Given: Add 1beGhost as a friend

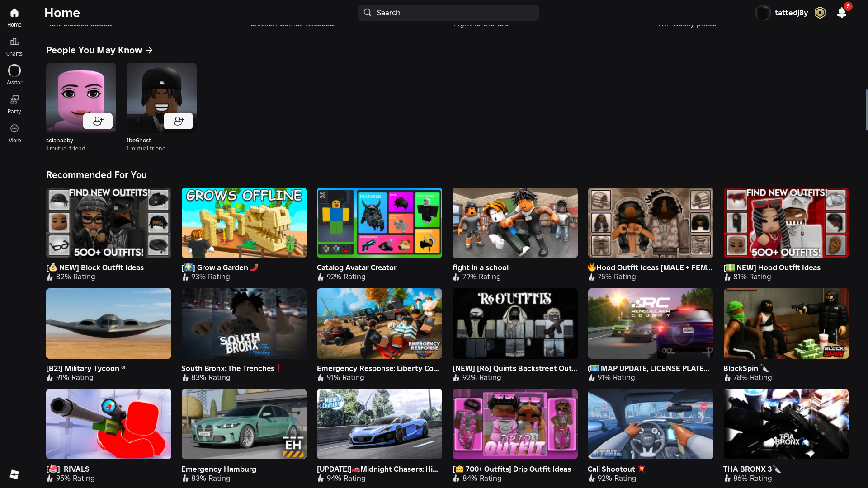Looking at the screenshot, I should [178, 121].
